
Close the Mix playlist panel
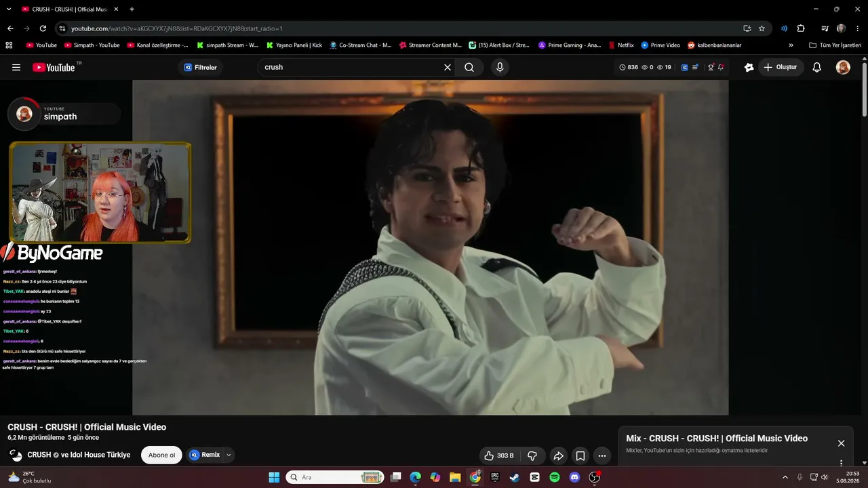(x=842, y=443)
